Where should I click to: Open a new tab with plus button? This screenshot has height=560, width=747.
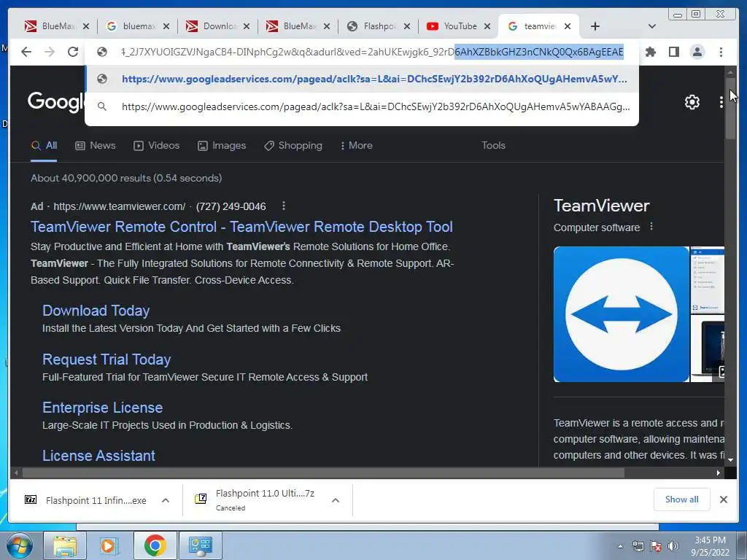click(595, 26)
